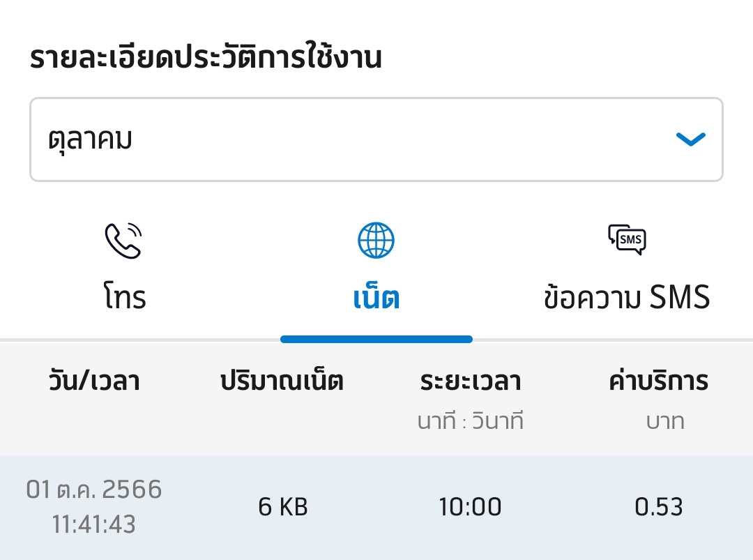Image resolution: width=753 pixels, height=560 pixels.
Task: Click the ปริมาณเน็ต column header
Action: pos(282,381)
